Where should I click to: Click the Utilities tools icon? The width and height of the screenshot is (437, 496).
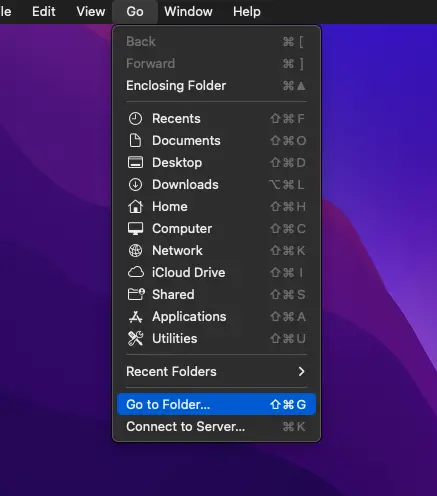[x=135, y=339]
